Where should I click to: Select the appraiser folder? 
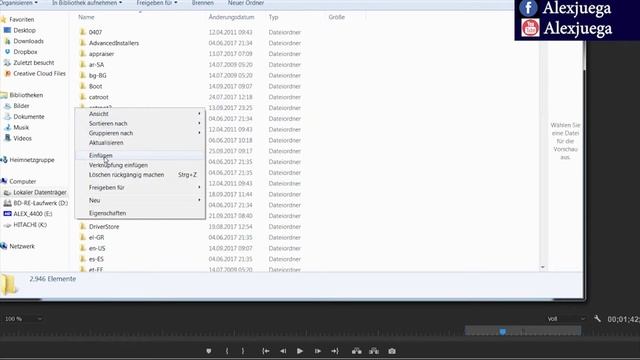point(101,54)
